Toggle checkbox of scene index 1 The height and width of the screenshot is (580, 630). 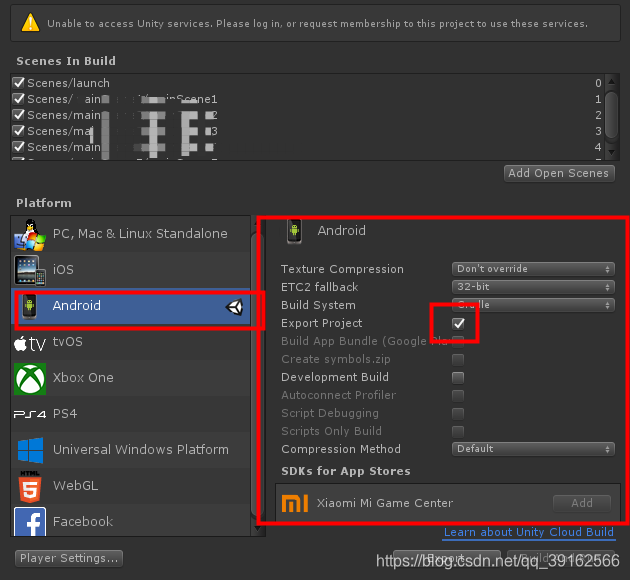coord(18,99)
